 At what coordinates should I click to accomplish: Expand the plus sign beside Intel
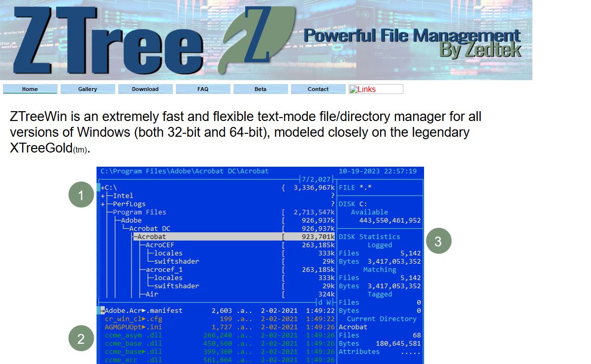tap(102, 196)
